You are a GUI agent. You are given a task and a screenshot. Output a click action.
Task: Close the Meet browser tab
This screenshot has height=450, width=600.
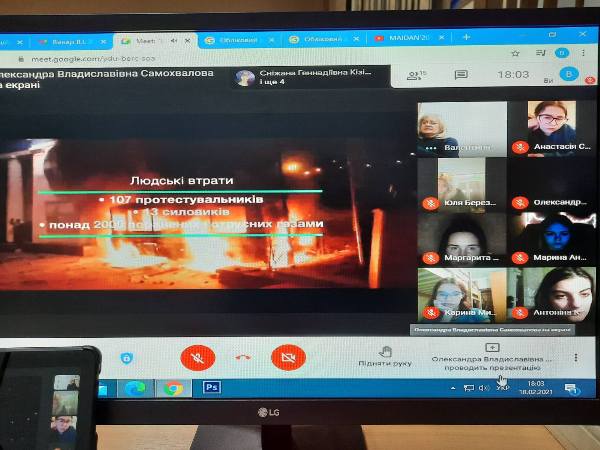point(188,41)
